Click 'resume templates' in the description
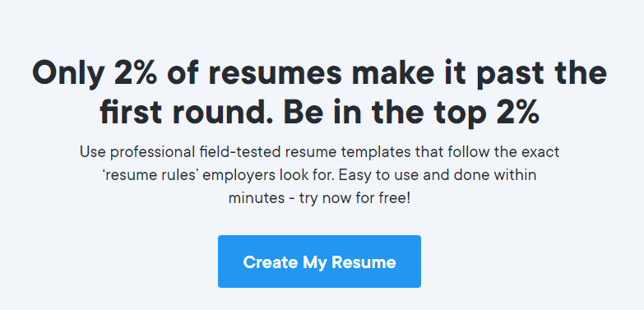The width and height of the screenshot is (644, 310). point(346,152)
